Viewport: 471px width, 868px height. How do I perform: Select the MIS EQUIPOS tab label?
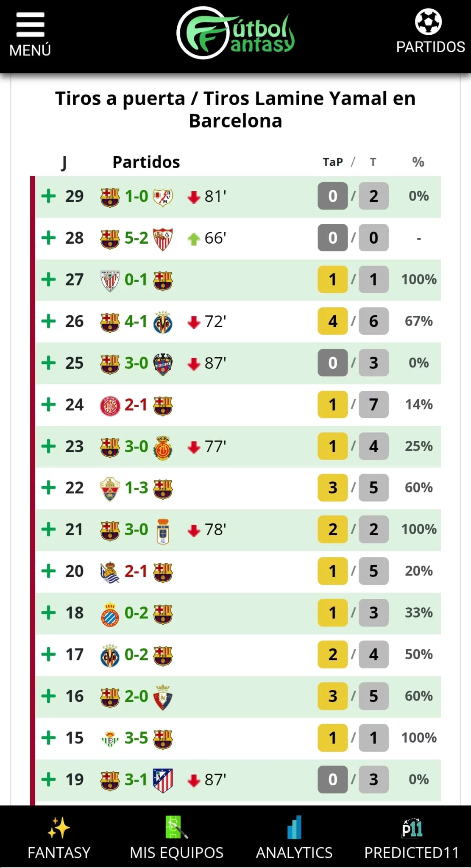coord(176,852)
